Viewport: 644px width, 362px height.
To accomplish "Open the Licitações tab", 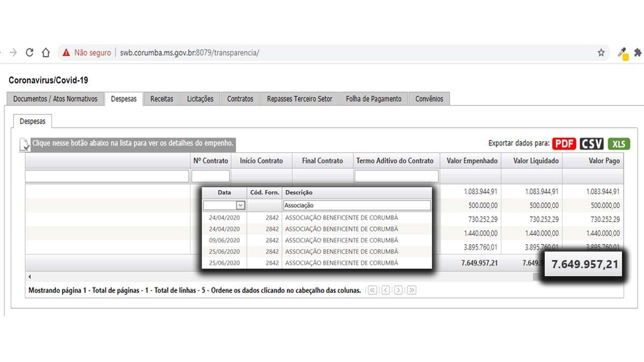I will point(200,99).
